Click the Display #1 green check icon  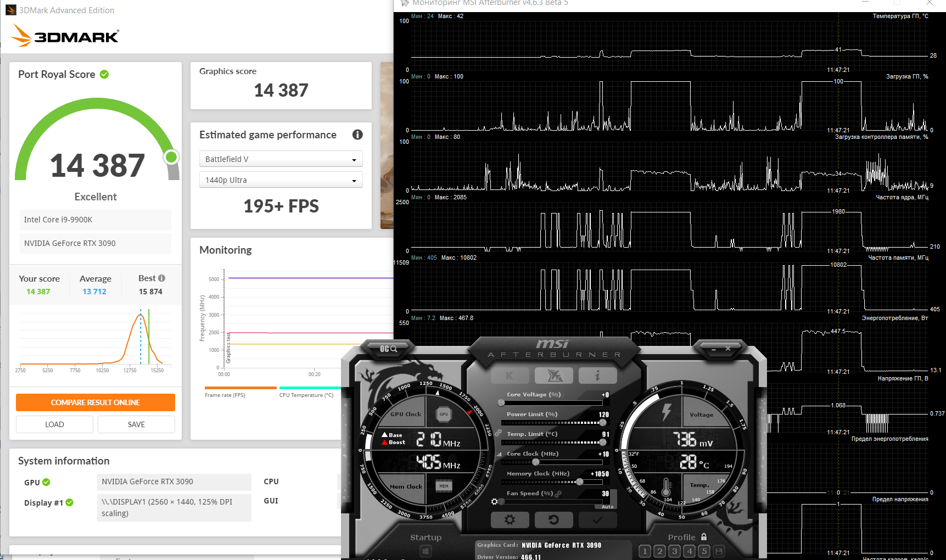pos(70,502)
